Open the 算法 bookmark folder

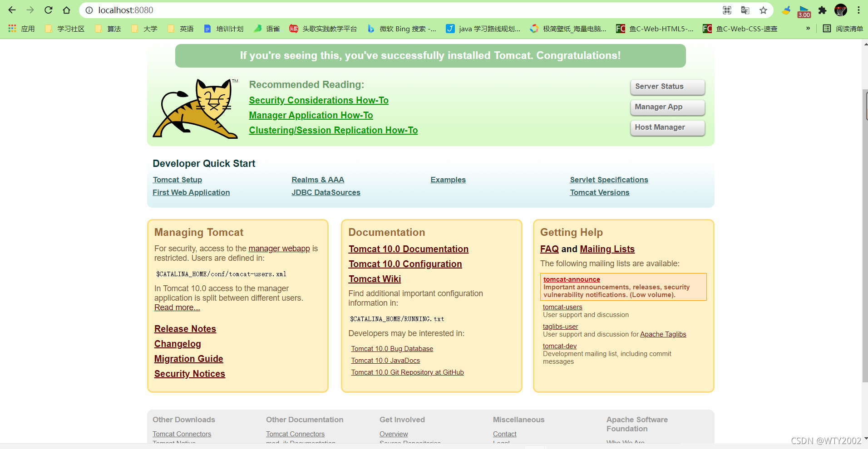108,29
